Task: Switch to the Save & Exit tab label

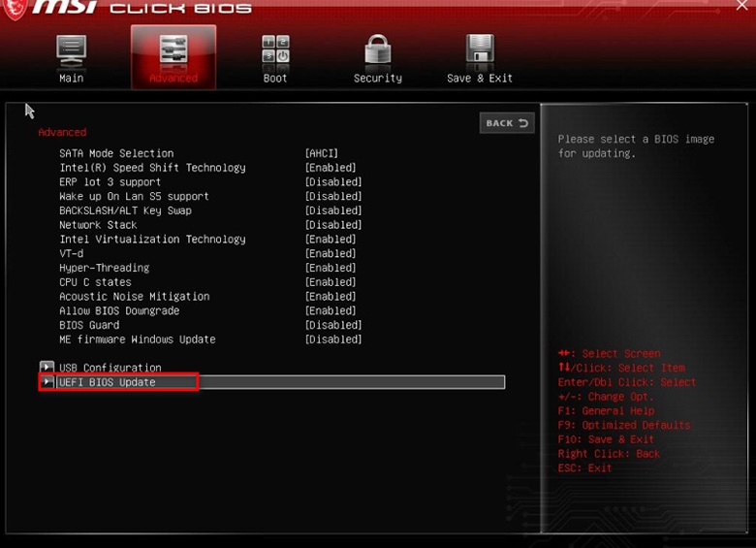Action: pyautogui.click(x=480, y=79)
